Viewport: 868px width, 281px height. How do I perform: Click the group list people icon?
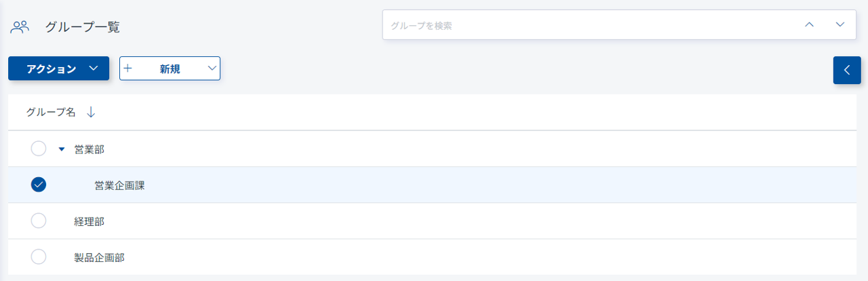click(x=20, y=27)
